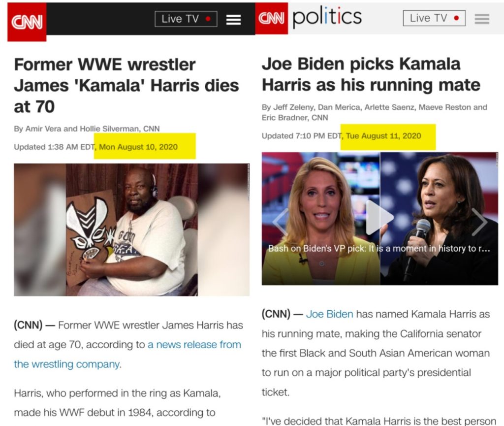Viewport: 504px width, 426px height.
Task: Go to previous video with left chevron
Action: 280,221
